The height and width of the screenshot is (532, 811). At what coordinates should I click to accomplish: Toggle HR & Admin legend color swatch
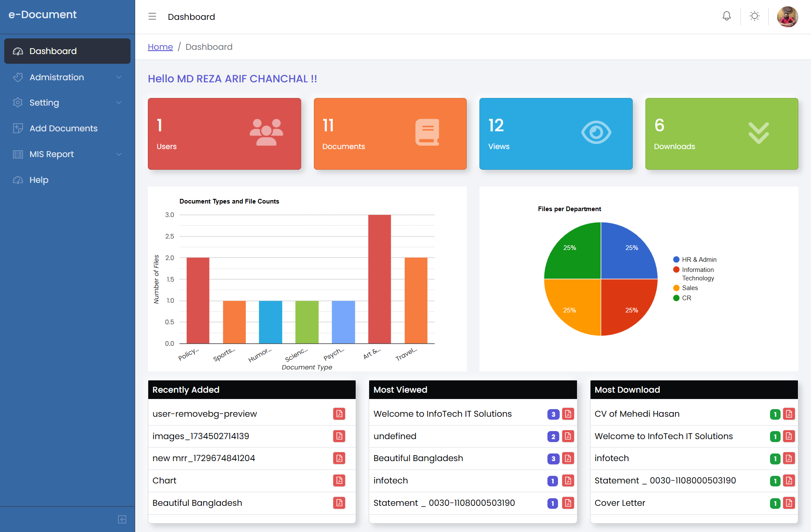coord(676,260)
